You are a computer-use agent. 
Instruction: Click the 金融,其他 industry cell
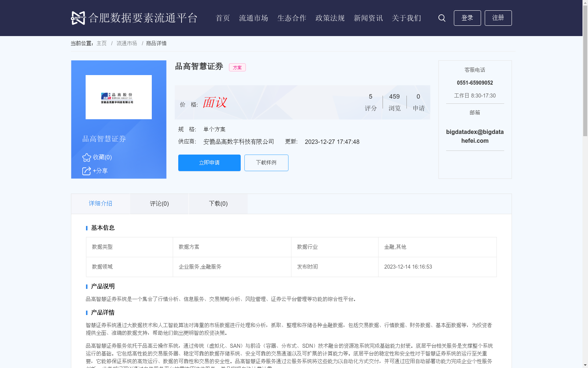pyautogui.click(x=437, y=247)
